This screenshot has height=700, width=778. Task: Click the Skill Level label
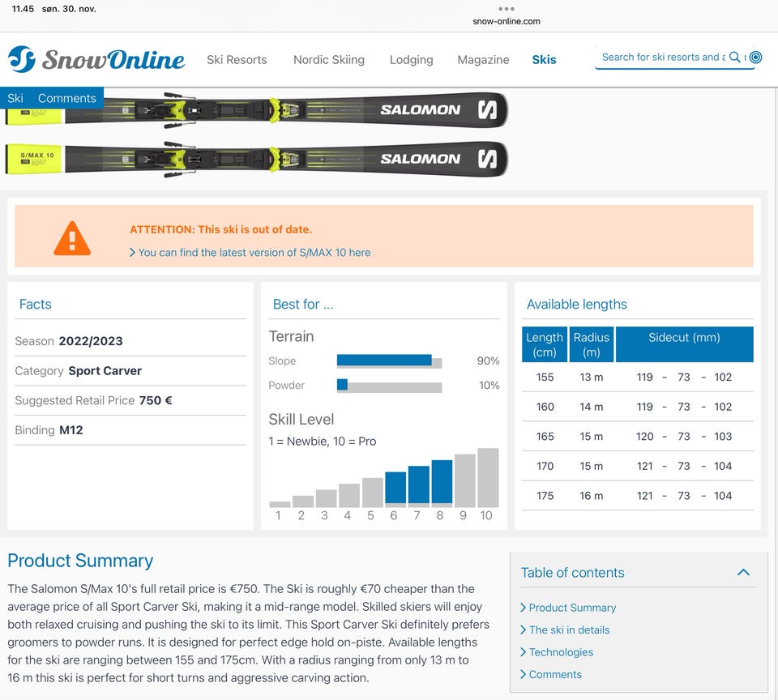301,420
